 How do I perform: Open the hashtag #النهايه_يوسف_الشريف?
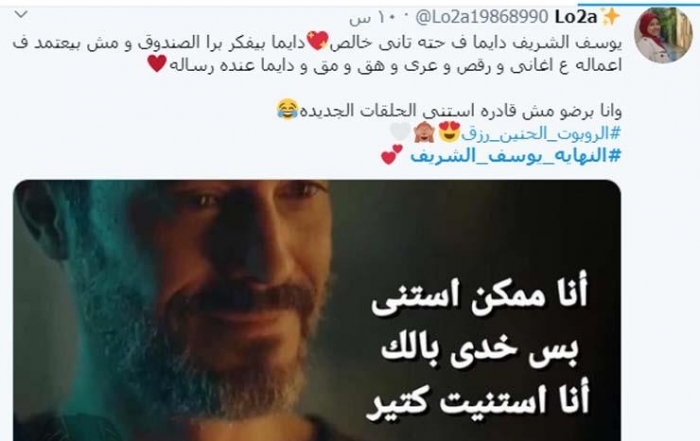(x=516, y=156)
